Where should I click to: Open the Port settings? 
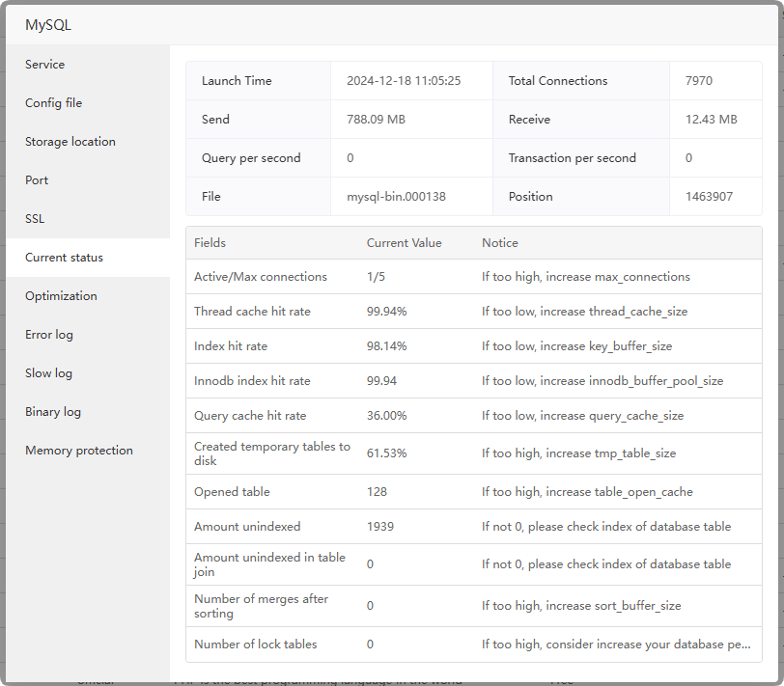point(37,180)
